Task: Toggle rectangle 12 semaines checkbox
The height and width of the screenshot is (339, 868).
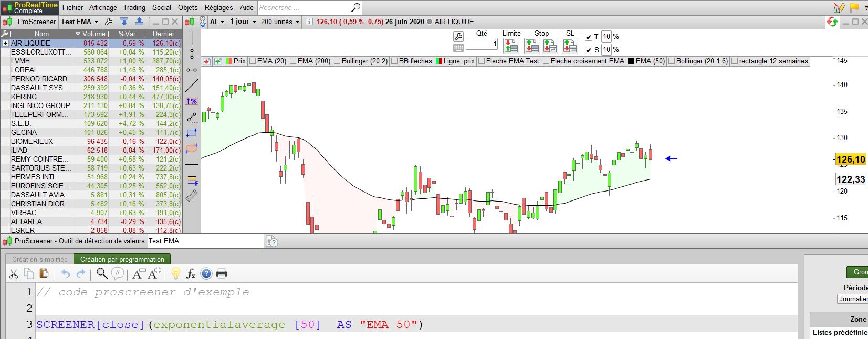Action: click(x=735, y=61)
